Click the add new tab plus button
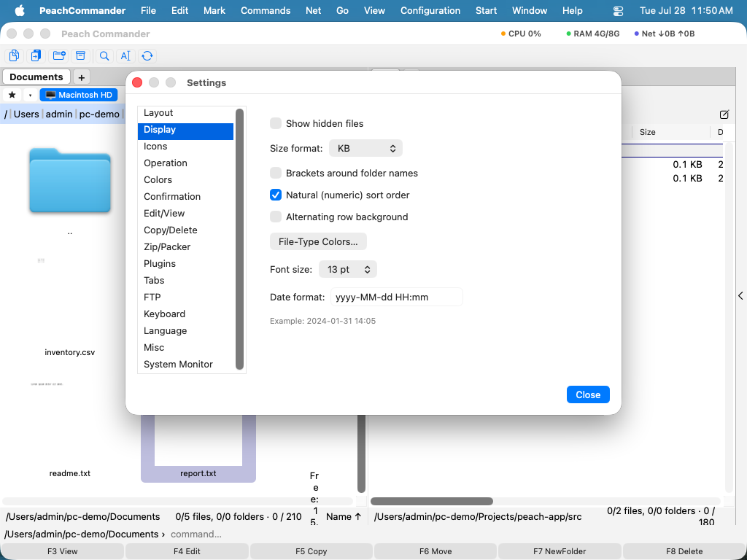747x560 pixels. click(x=82, y=77)
